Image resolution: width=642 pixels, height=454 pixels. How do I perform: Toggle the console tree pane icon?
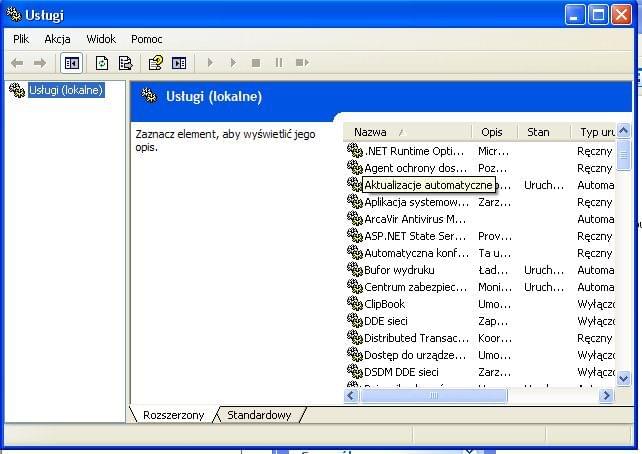point(72,63)
